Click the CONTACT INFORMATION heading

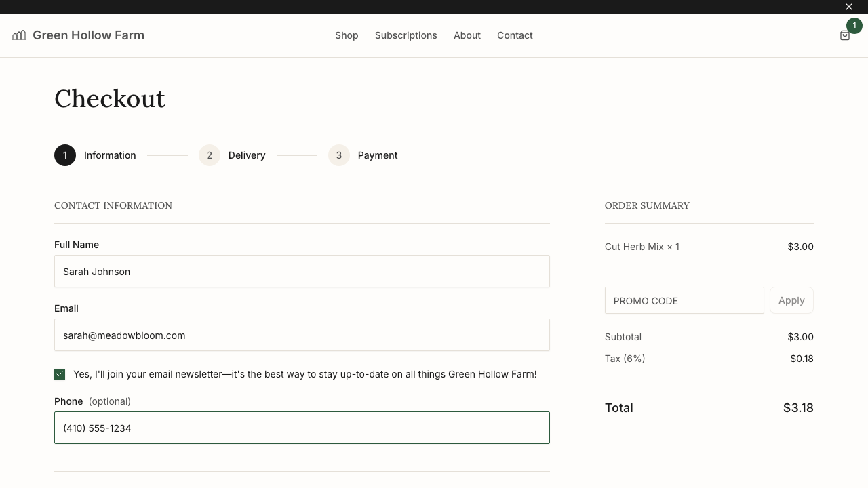[113, 205]
